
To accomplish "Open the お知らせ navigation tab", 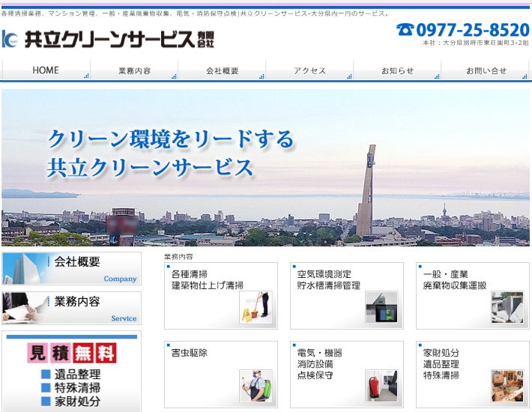I will pos(397,70).
